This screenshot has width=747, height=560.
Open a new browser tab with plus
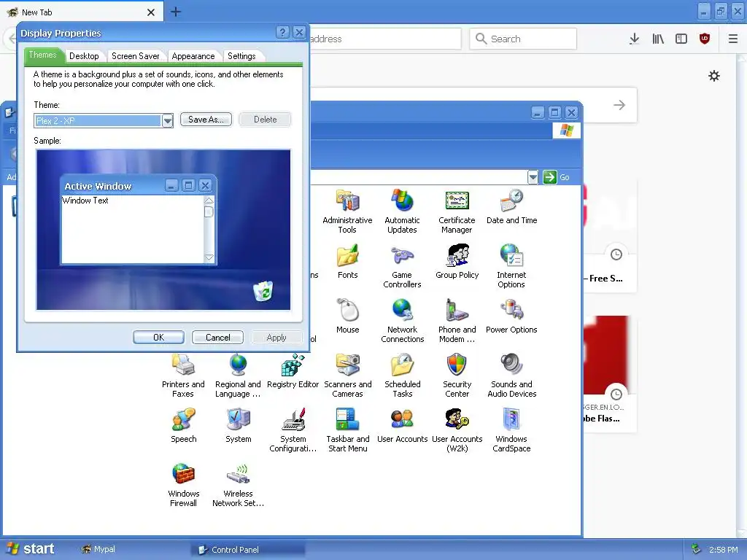[176, 12]
